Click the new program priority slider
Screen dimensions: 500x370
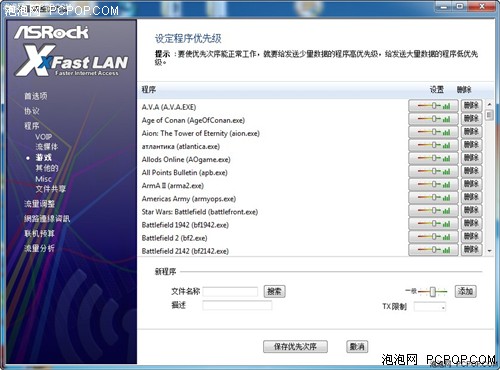[432, 292]
